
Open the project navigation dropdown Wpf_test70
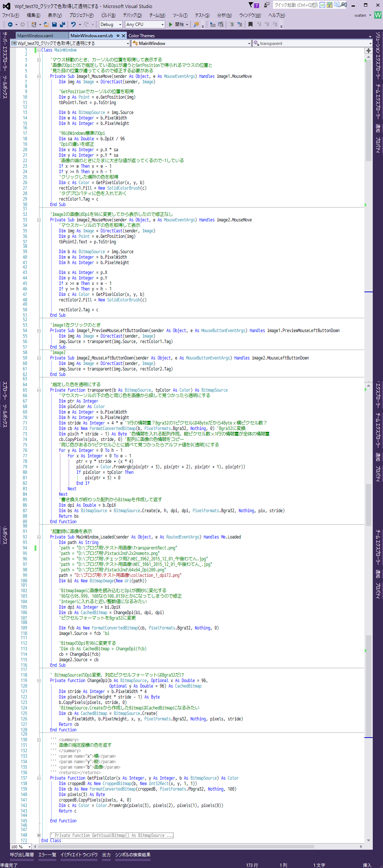pos(70,43)
